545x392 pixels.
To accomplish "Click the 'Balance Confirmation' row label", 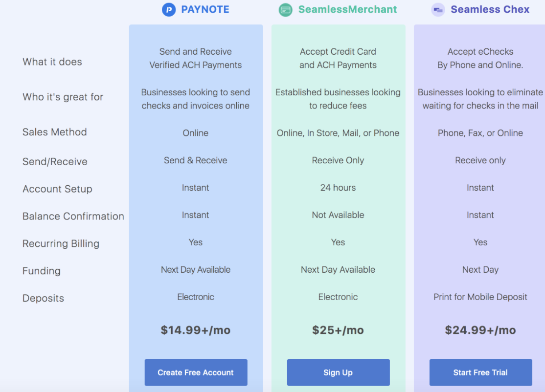I will 73,216.
